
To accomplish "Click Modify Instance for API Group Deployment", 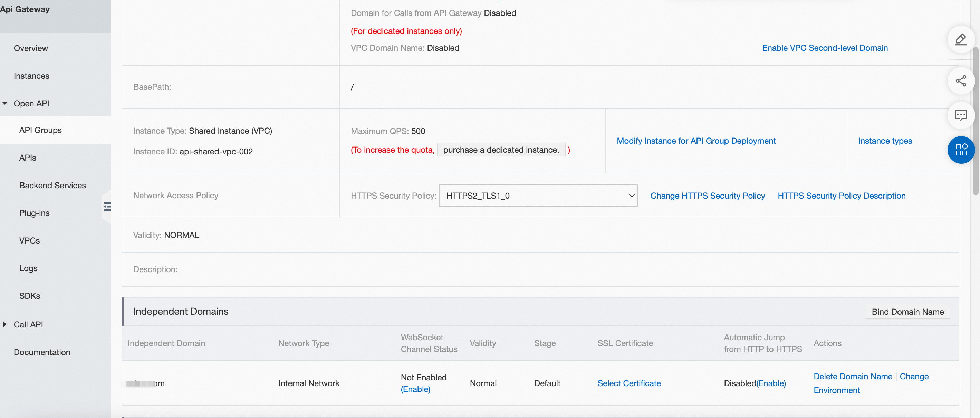I will coord(695,141).
